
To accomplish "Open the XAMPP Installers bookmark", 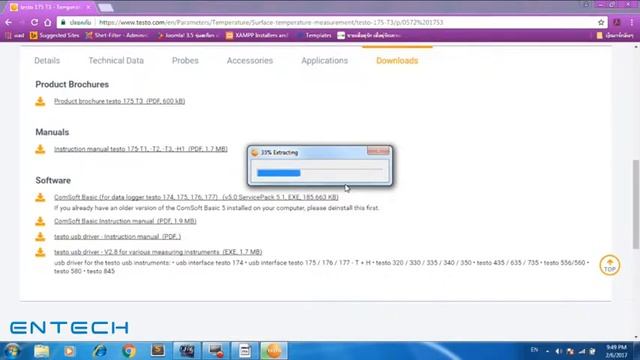I will point(258,36).
